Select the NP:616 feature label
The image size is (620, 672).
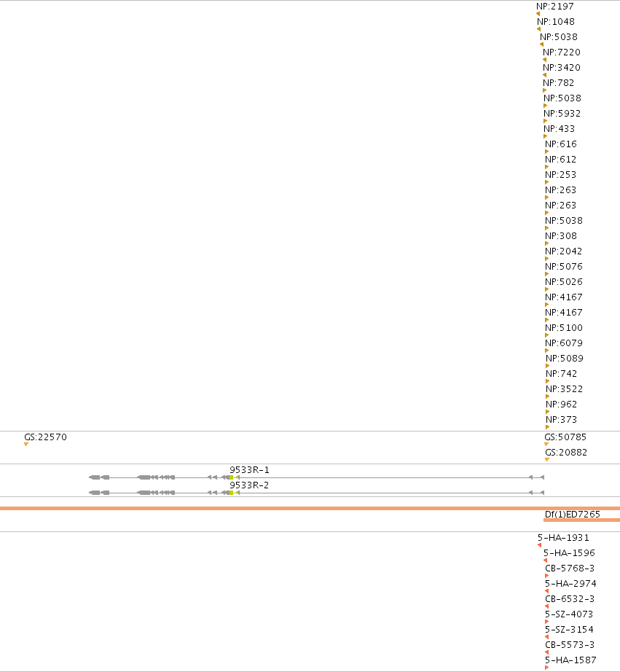(x=561, y=144)
